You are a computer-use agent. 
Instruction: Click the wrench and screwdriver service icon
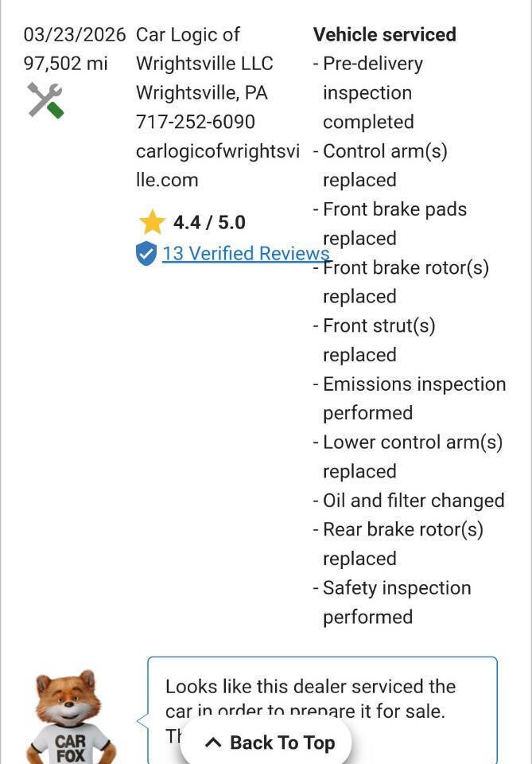[45, 100]
